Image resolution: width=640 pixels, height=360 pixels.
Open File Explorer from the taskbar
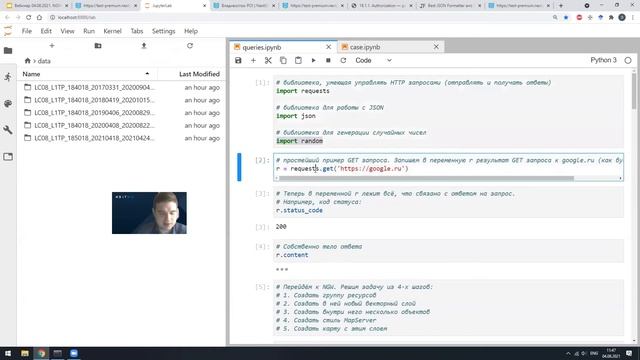coord(25,353)
